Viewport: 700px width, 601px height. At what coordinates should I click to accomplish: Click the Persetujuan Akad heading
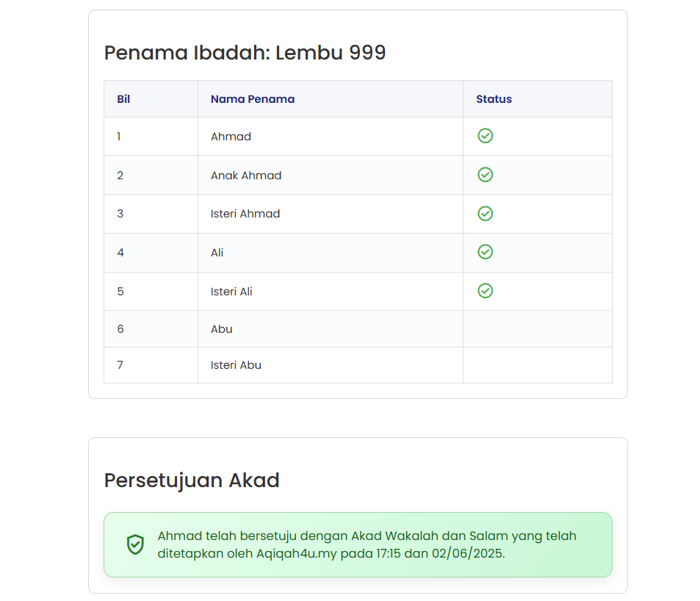(192, 481)
